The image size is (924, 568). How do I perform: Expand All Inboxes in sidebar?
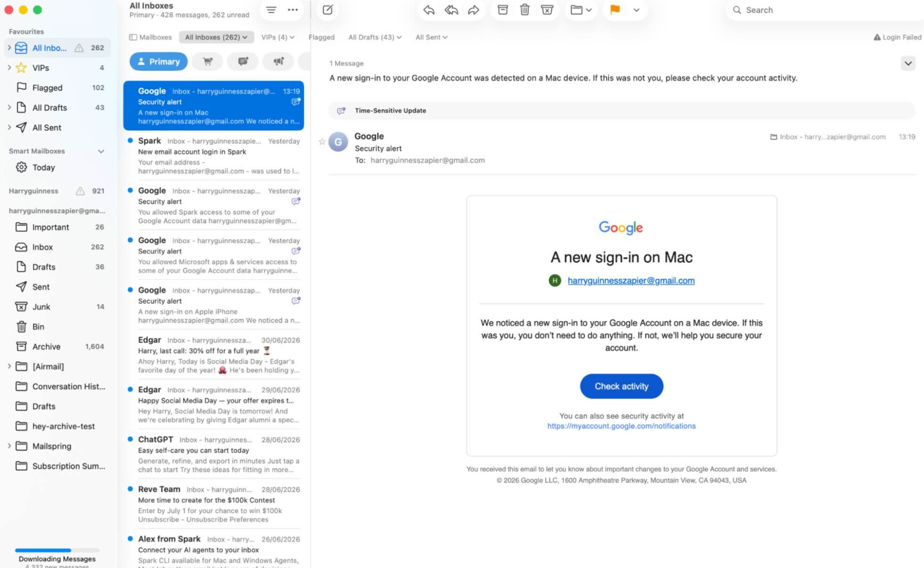click(9, 48)
